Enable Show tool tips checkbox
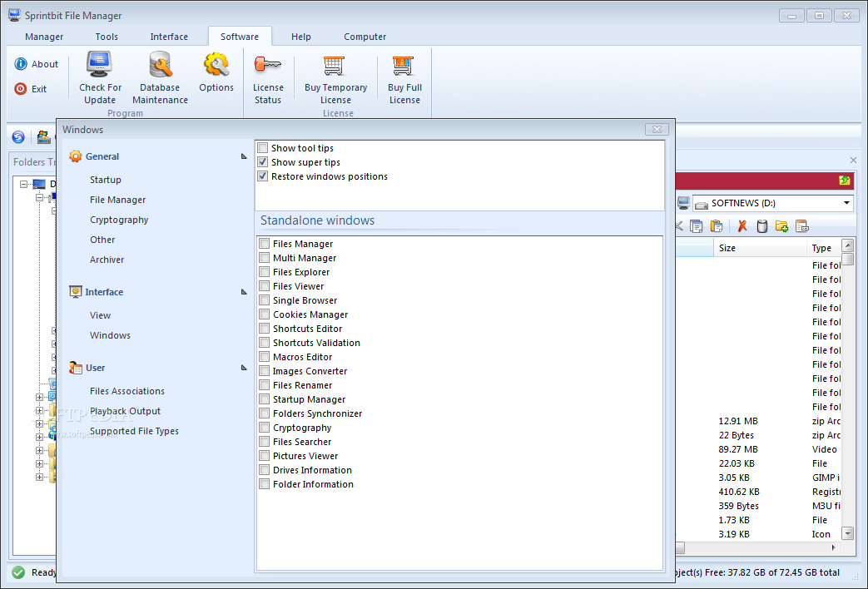 (263, 148)
